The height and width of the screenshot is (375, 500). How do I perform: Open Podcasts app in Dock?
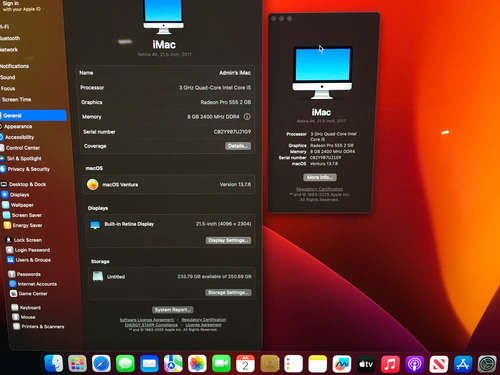click(x=414, y=363)
